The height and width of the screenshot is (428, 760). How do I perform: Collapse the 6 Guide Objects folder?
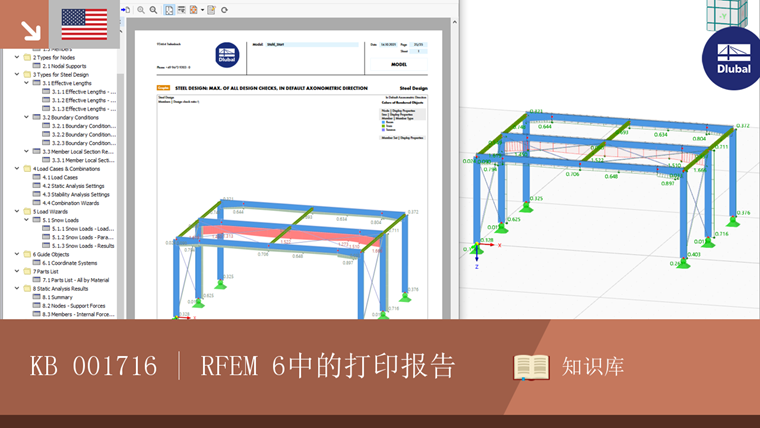[x=17, y=254]
